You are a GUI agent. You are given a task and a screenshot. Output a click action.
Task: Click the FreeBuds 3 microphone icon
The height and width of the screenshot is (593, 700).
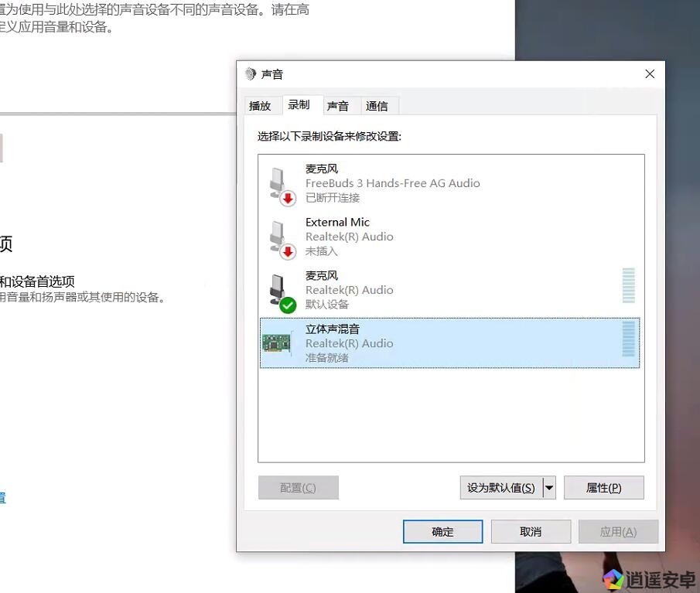click(x=281, y=185)
